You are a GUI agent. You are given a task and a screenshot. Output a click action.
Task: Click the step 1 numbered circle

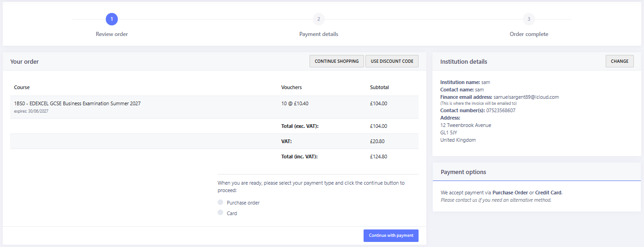point(112,19)
